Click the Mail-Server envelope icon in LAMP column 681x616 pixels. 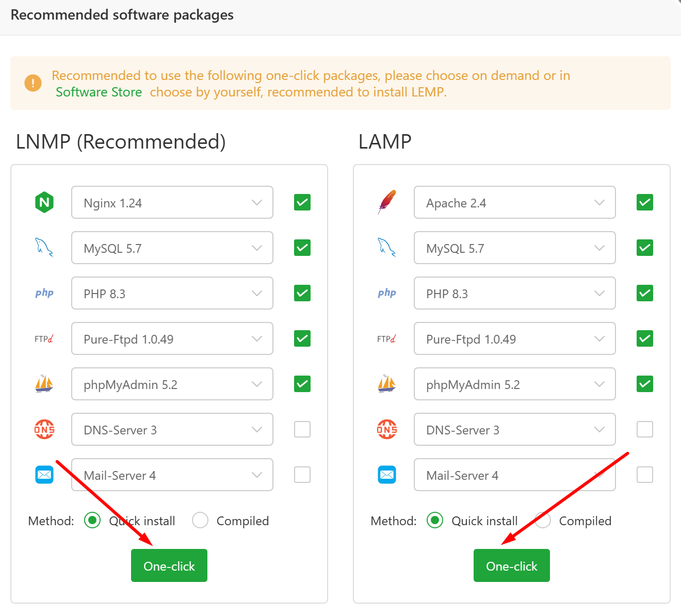[387, 475]
